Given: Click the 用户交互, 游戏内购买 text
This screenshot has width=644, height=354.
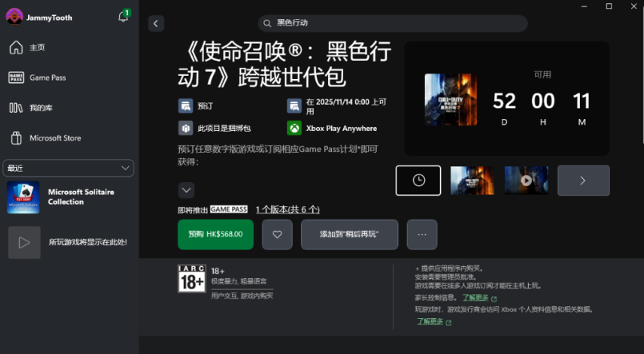Looking at the screenshot, I should 242,296.
